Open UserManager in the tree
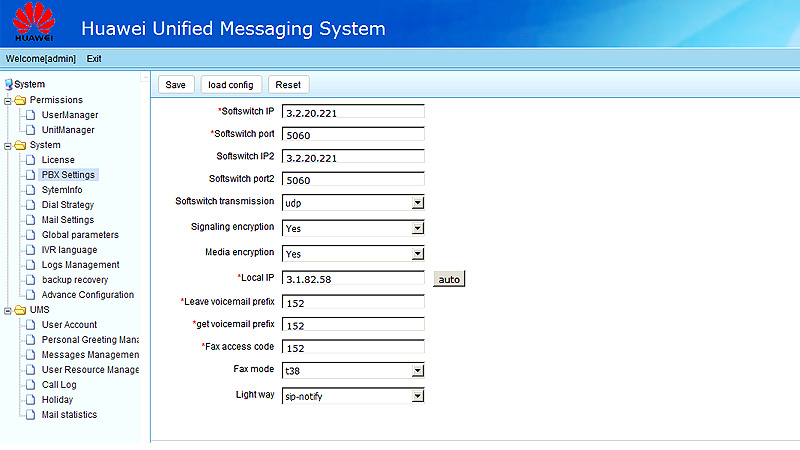This screenshot has height=450, width=800. [70, 115]
